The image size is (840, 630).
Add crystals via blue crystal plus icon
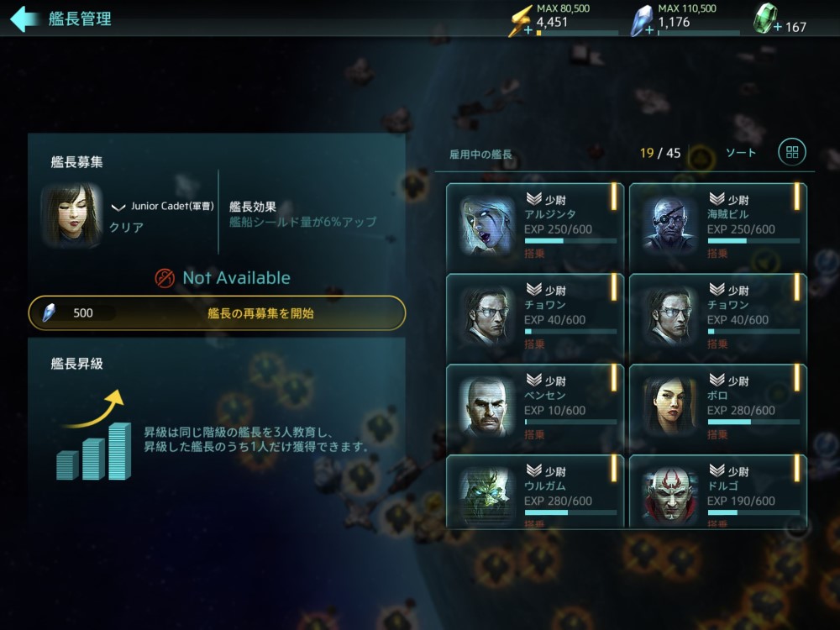[x=643, y=22]
